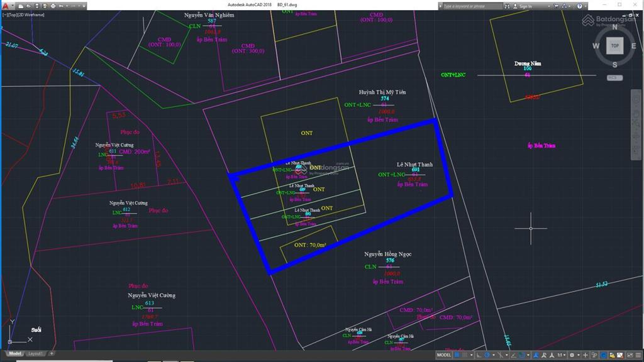
Task: Enable Ortho mode from the status bar
Action: 479,356
